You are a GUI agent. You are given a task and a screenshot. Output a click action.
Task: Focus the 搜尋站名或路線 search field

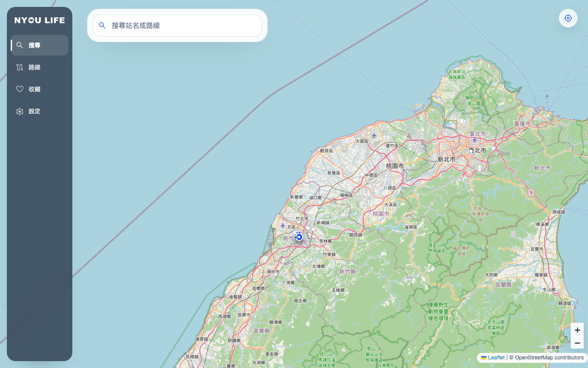pyautogui.click(x=177, y=25)
